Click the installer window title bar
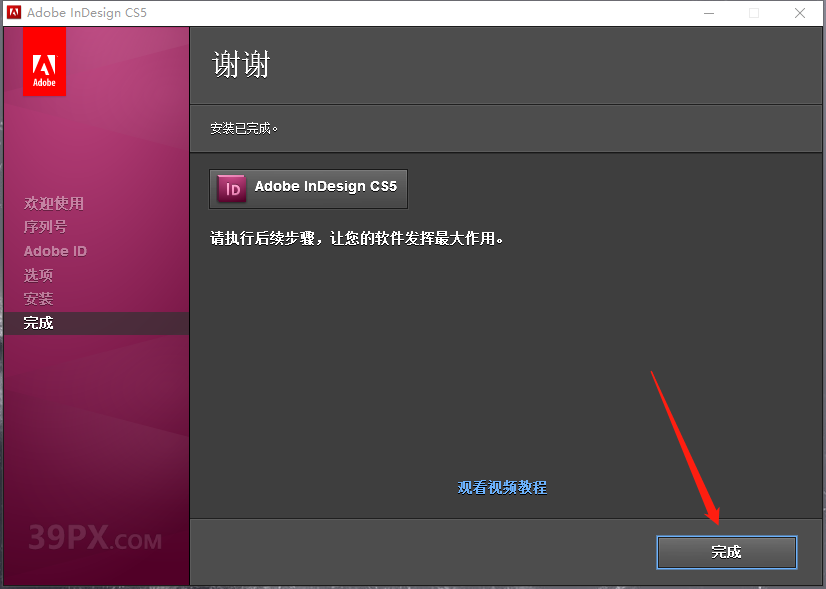Viewport: 826px width, 589px height. [x=400, y=13]
